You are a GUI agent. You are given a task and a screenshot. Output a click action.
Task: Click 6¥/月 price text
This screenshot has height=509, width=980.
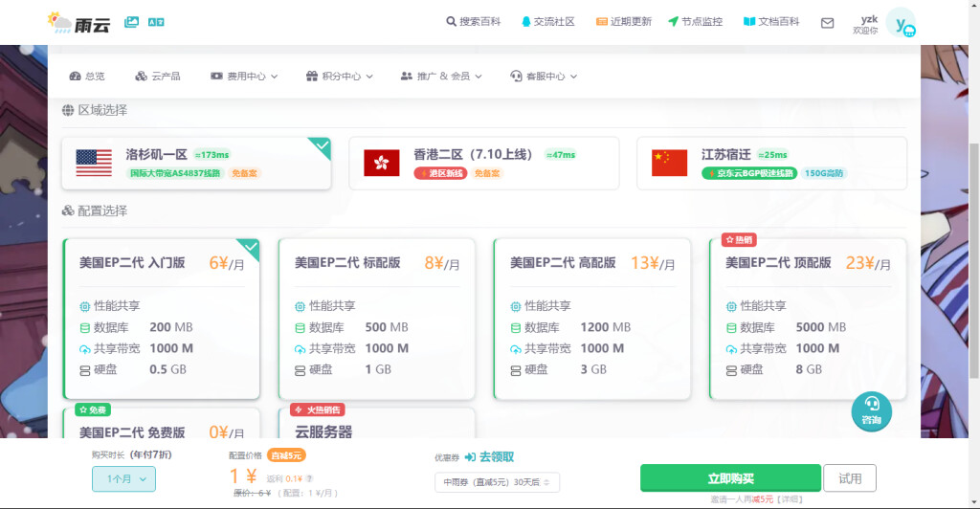[x=226, y=263]
